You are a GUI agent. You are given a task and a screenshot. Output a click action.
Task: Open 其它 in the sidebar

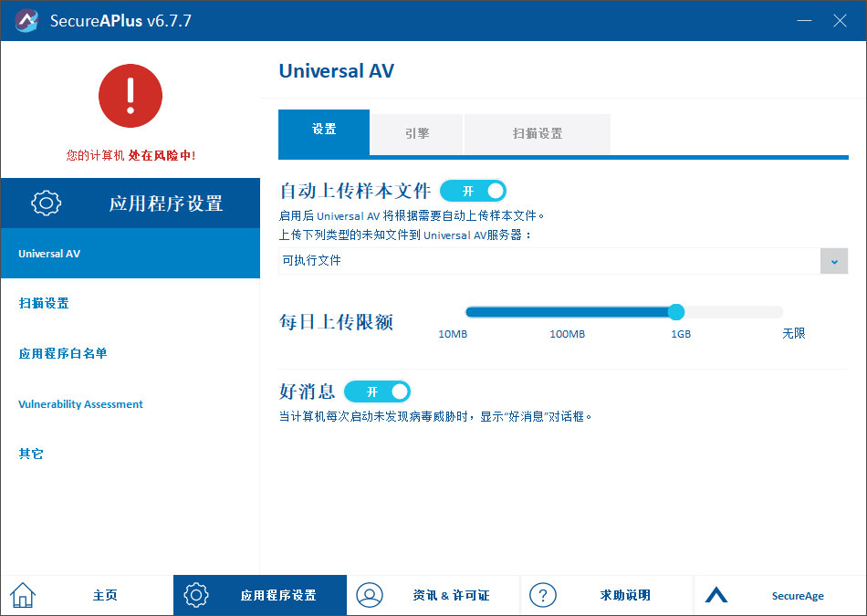[131, 454]
